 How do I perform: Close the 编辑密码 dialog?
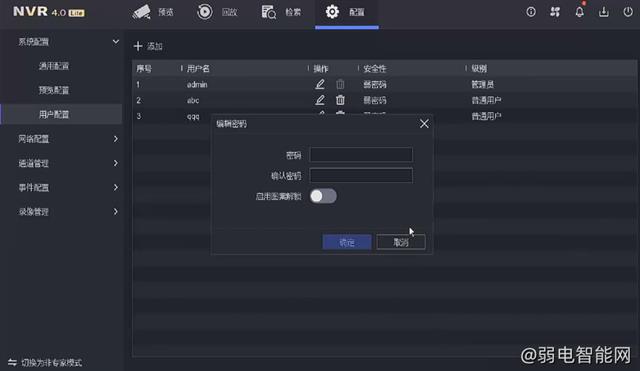click(x=424, y=124)
